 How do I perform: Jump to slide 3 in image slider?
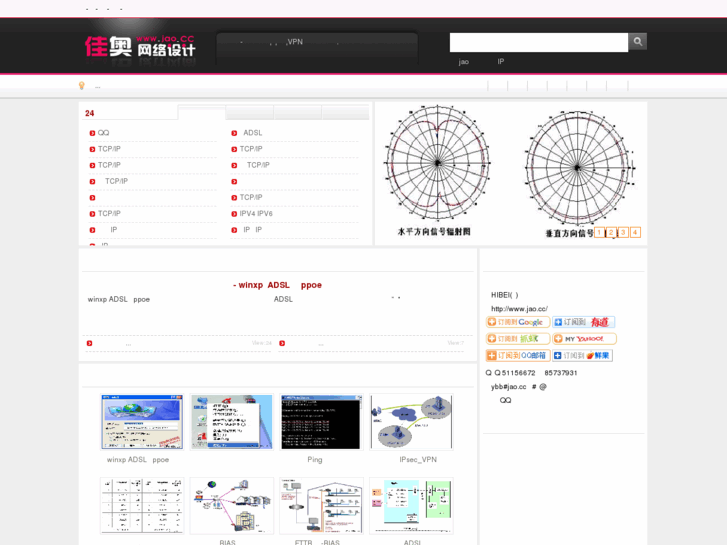(x=623, y=232)
